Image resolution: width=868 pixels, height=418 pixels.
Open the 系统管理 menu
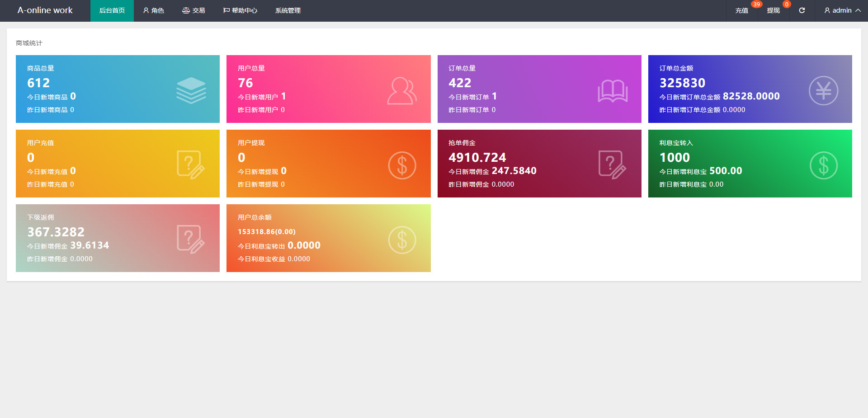pyautogui.click(x=288, y=10)
